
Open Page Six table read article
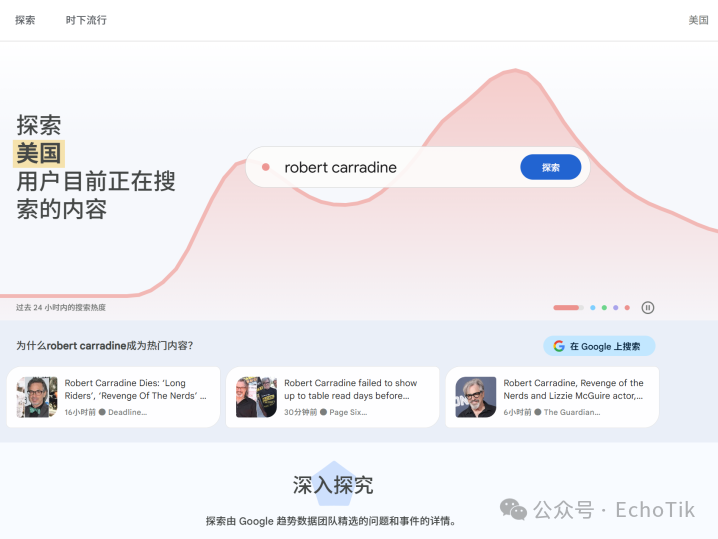click(x=332, y=397)
